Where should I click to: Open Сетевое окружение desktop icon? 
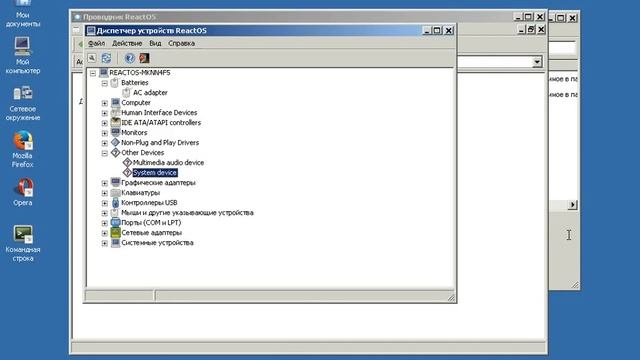click(x=23, y=103)
